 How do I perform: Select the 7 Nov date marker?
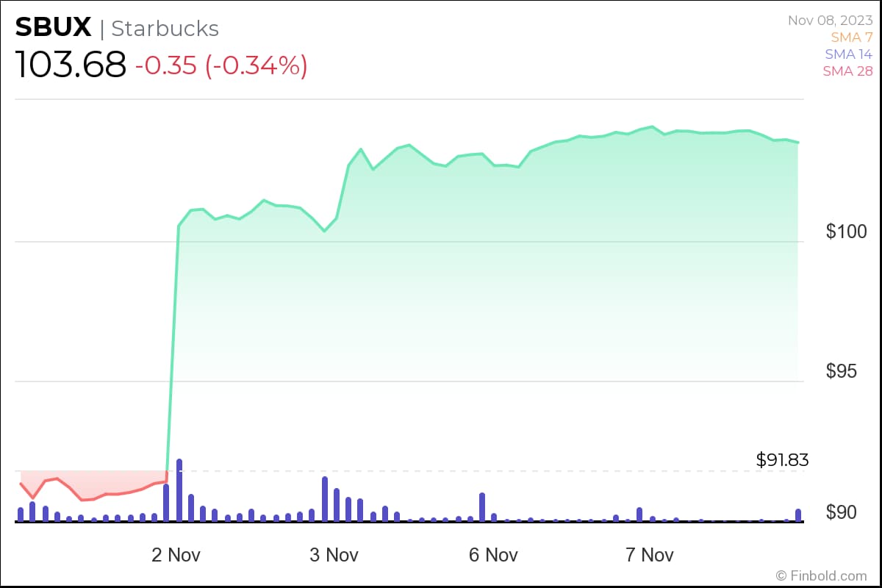[650, 555]
